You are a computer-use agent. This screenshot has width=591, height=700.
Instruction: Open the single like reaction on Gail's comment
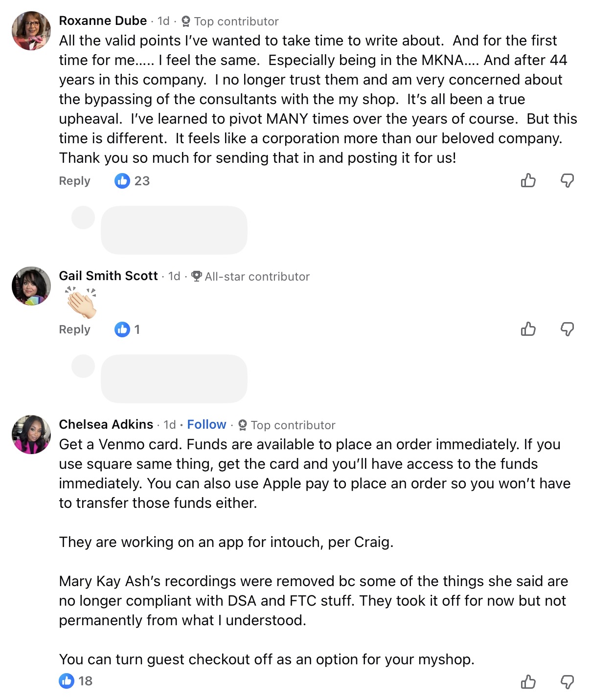(127, 329)
